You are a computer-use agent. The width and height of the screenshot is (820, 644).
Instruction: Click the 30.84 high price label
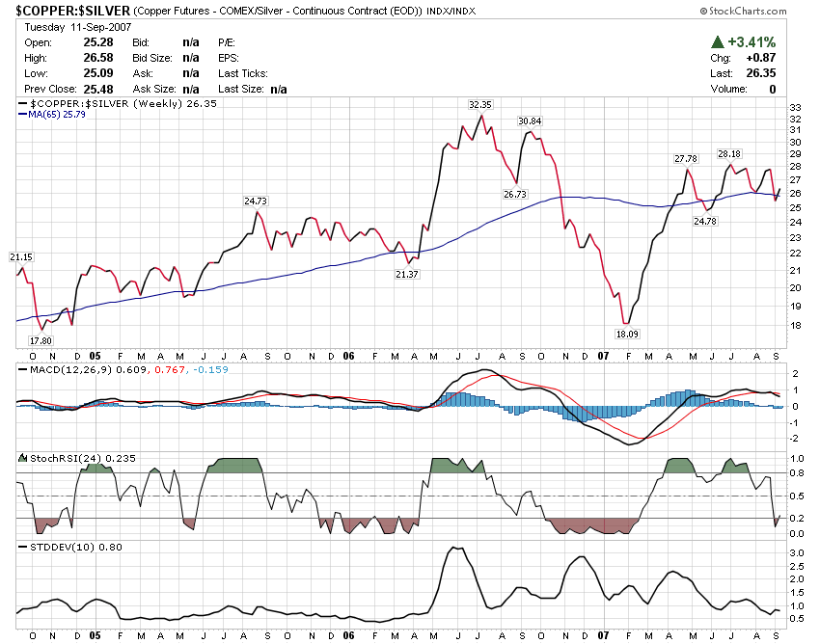pos(530,121)
